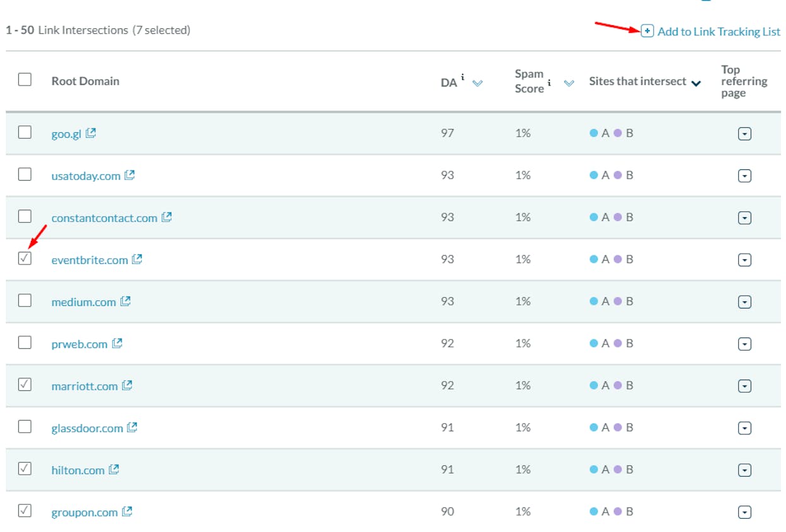Uncheck the eventbrite.com row checkbox
The height and width of the screenshot is (532, 786).
(25, 258)
